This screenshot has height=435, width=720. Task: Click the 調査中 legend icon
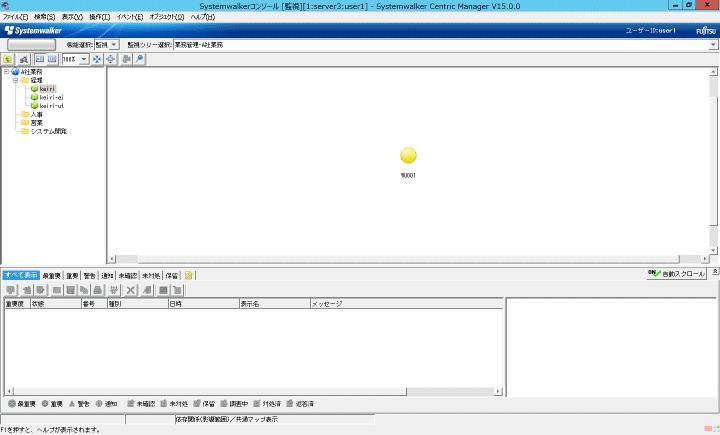point(224,403)
